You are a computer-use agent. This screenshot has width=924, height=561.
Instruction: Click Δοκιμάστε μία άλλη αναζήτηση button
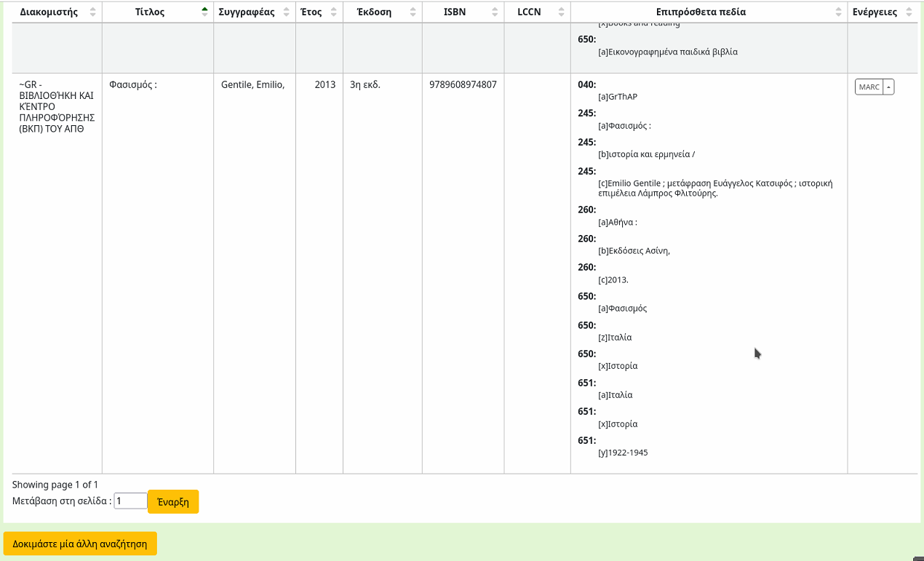(x=80, y=544)
